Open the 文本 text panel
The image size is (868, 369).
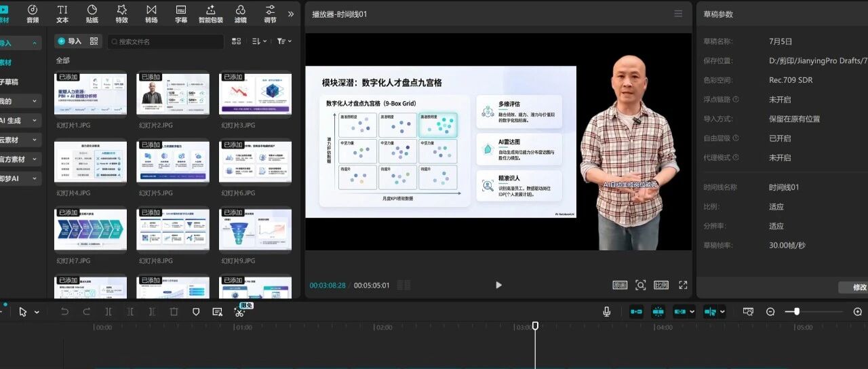click(62, 14)
